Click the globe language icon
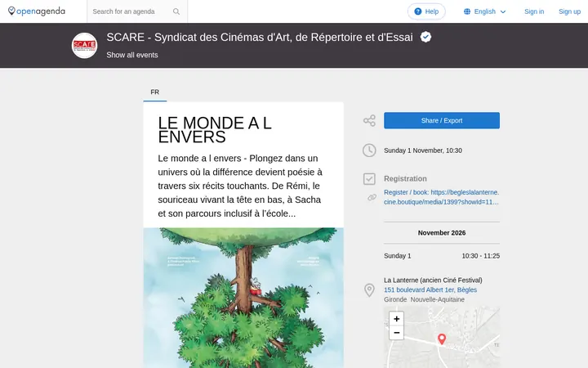 point(467,11)
